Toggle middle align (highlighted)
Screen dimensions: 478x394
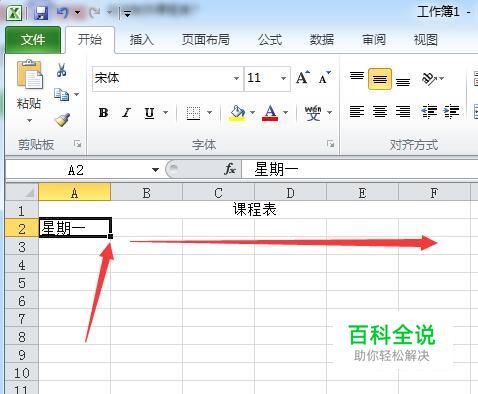point(380,79)
